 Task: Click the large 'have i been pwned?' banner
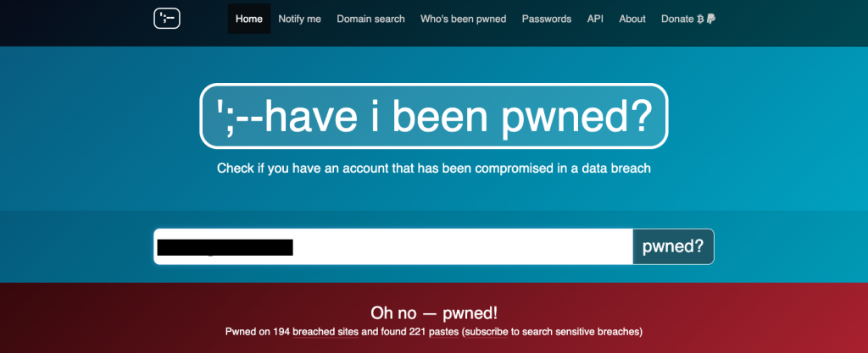434,116
